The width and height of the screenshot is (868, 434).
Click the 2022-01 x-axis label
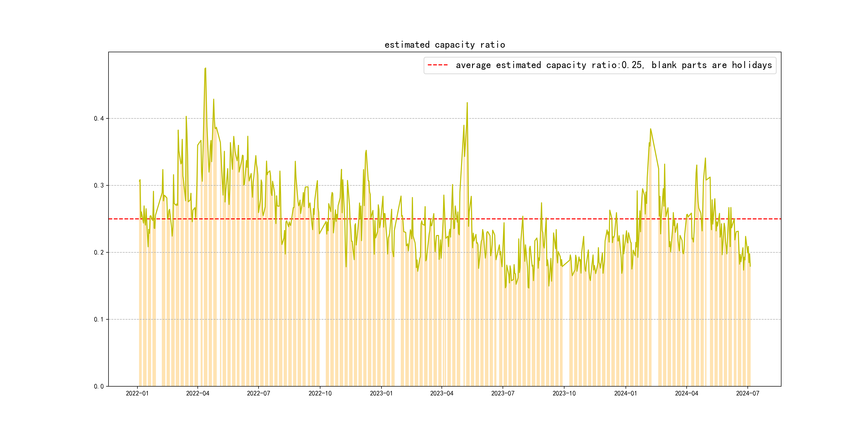(137, 393)
